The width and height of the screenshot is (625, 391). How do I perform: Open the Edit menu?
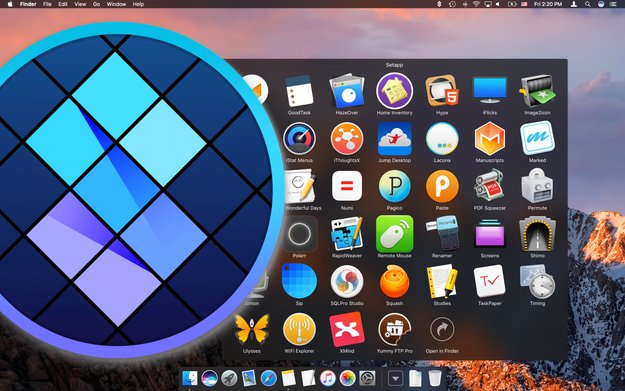pyautogui.click(x=63, y=4)
